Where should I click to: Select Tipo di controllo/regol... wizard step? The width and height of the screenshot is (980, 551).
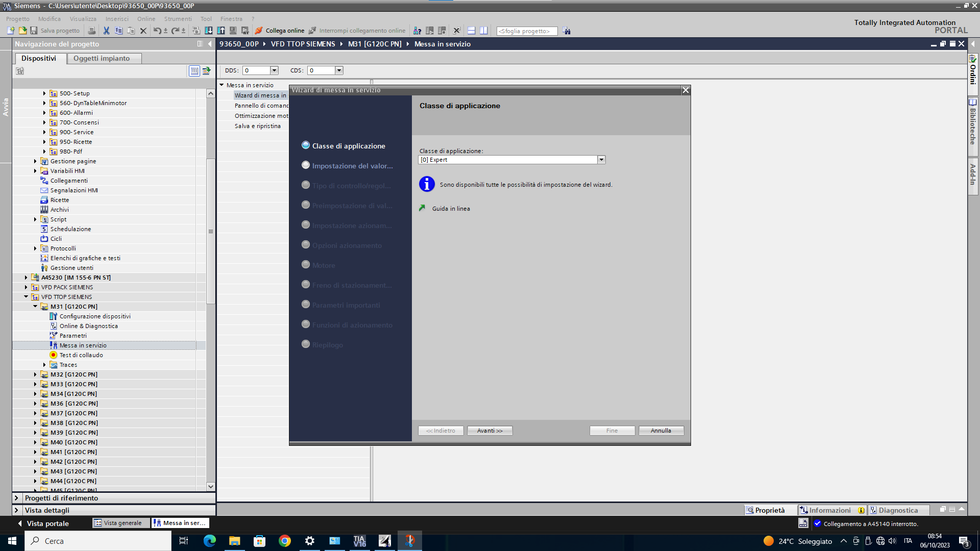pos(347,186)
